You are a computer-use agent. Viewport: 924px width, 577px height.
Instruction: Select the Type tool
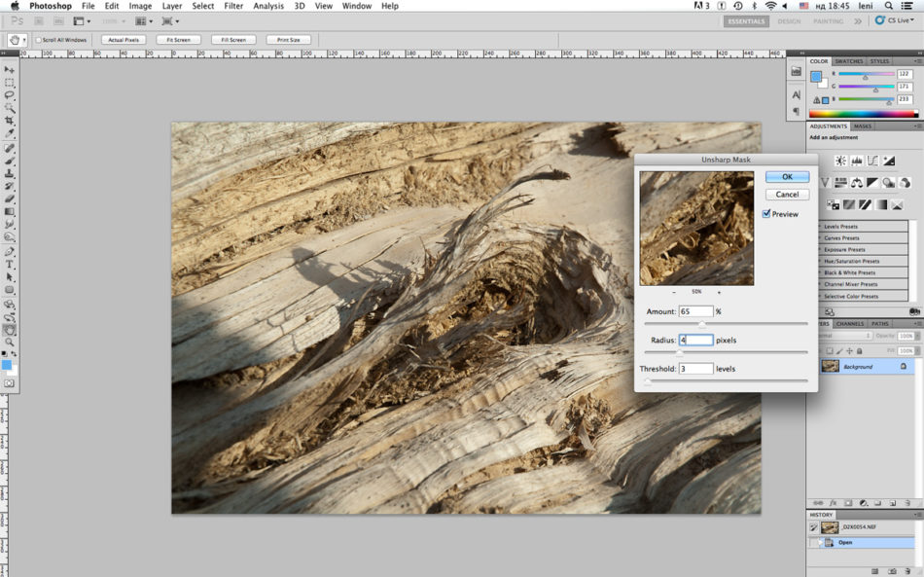pos(10,264)
